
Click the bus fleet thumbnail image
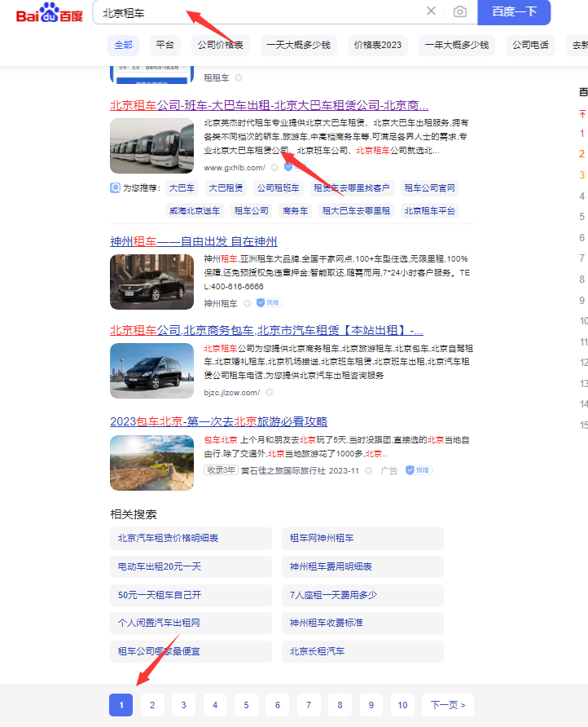click(151, 146)
